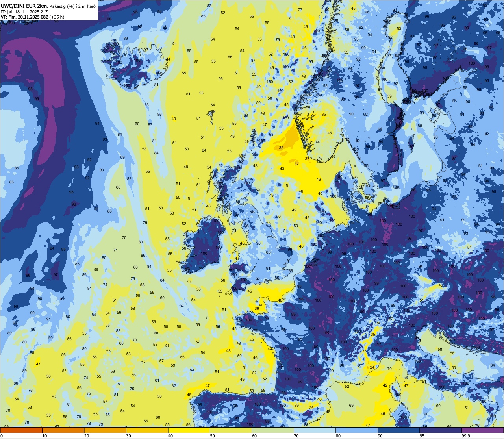Click the humidity value "61" on the map

coord(237,73)
